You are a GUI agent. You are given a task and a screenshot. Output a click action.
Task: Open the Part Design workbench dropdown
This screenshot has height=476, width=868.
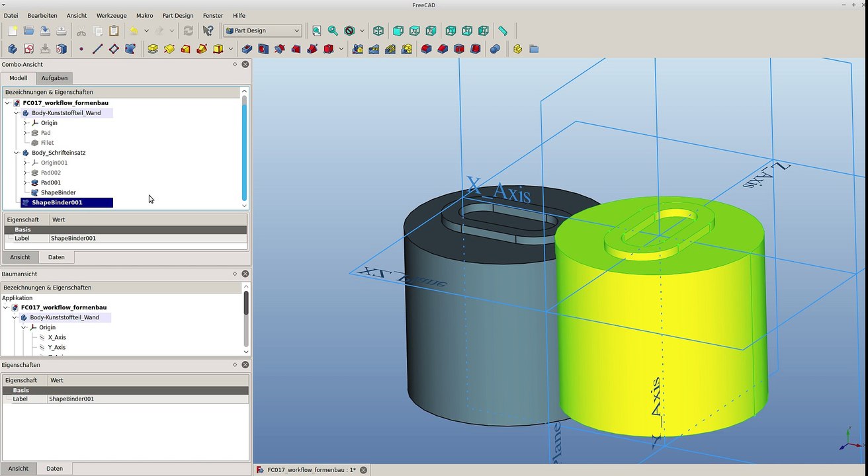click(x=263, y=30)
